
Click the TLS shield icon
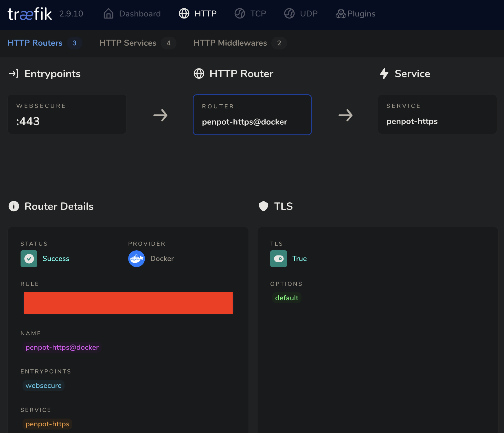pyautogui.click(x=264, y=206)
